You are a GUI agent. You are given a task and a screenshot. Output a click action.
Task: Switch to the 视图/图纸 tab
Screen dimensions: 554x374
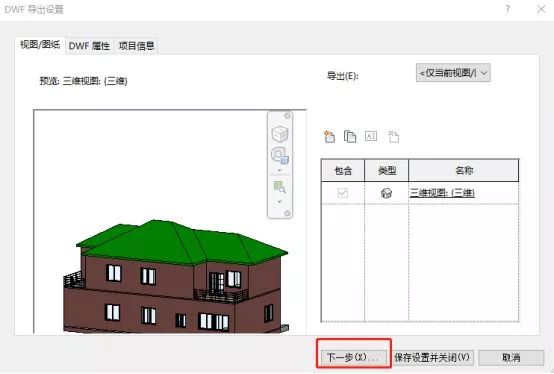40,45
